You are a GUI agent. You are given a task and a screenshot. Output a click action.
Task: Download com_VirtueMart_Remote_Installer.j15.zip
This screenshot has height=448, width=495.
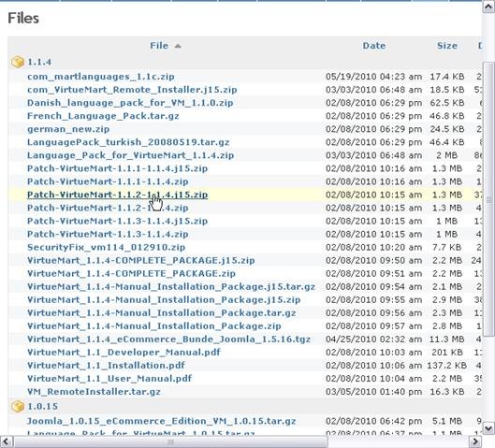(132, 90)
